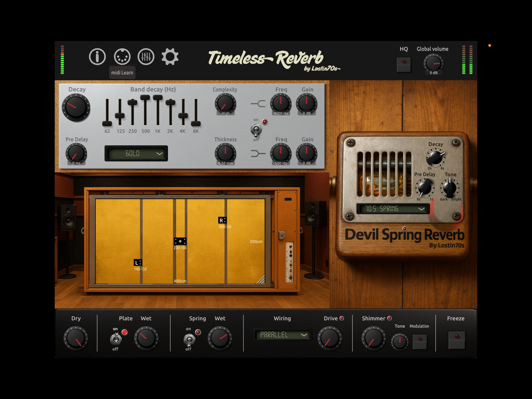Click the low shelf filter icon
This screenshot has width=532, height=399.
pos(258,153)
